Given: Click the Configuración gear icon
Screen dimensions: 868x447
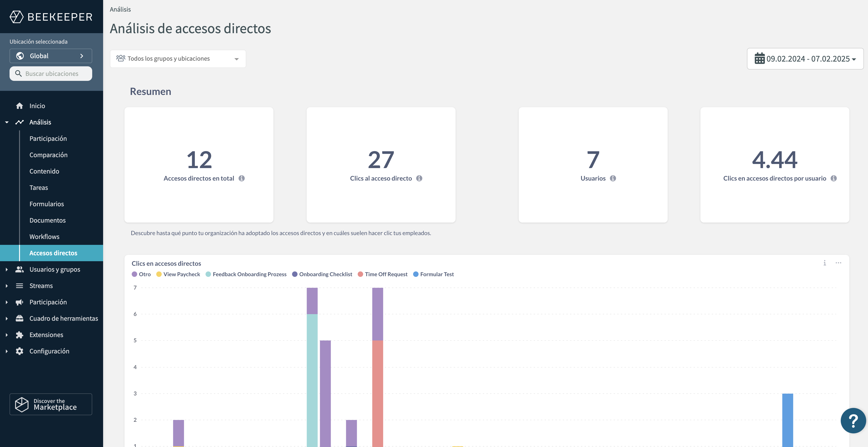Looking at the screenshot, I should coord(20,351).
